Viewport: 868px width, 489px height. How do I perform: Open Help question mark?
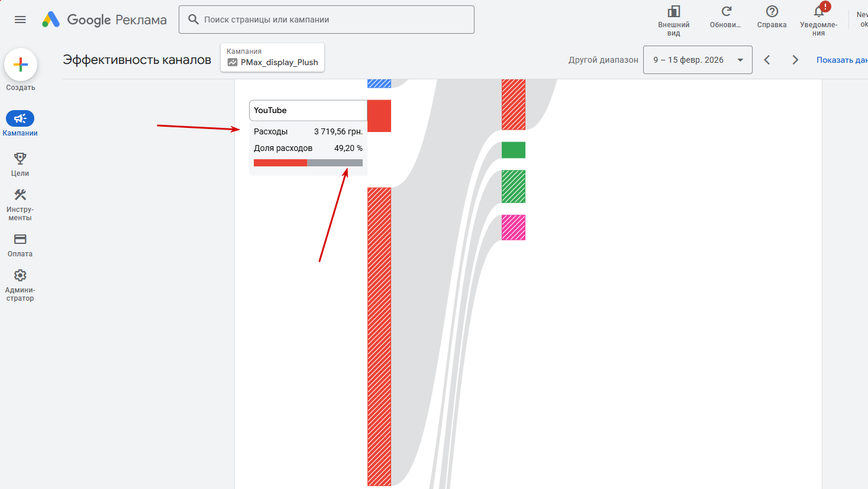coord(772,12)
